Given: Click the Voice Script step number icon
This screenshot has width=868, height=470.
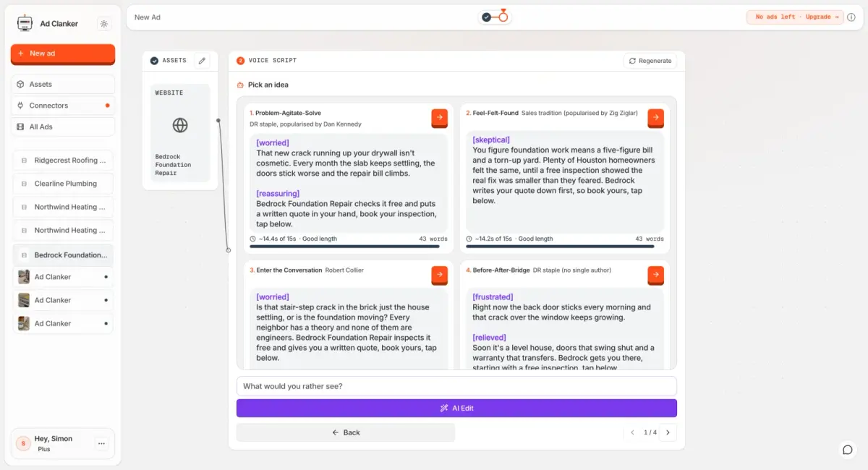Looking at the screenshot, I should click(241, 61).
